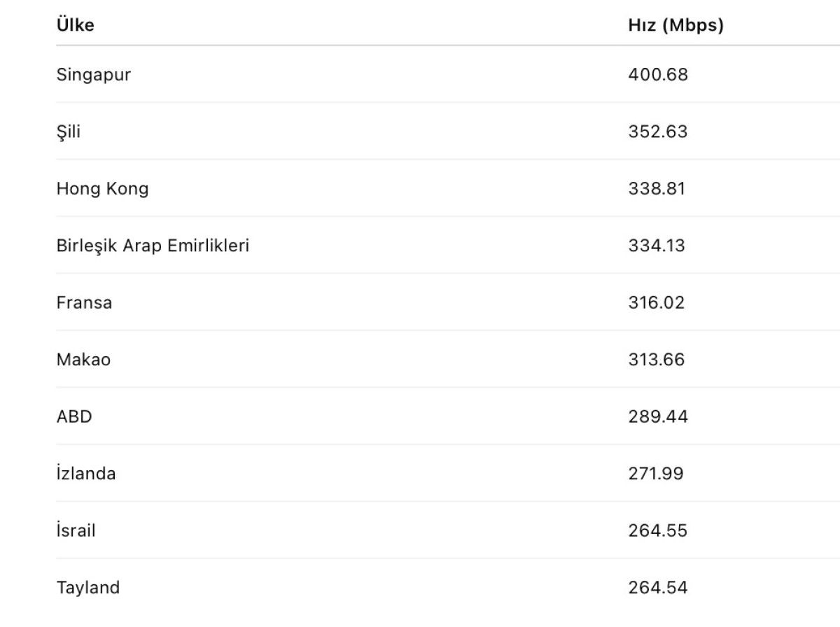Image resolution: width=840 pixels, height=627 pixels.
Task: Click the 316.02 speed value
Action: (657, 303)
